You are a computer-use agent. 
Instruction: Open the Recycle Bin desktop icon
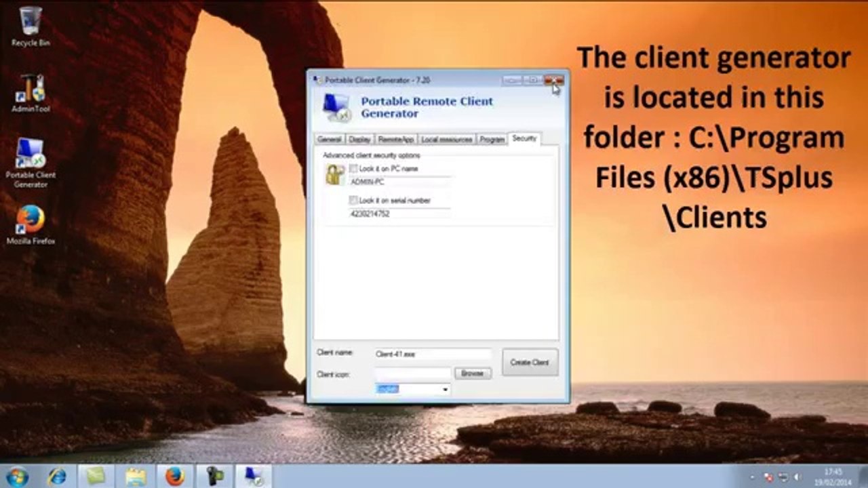click(x=30, y=26)
